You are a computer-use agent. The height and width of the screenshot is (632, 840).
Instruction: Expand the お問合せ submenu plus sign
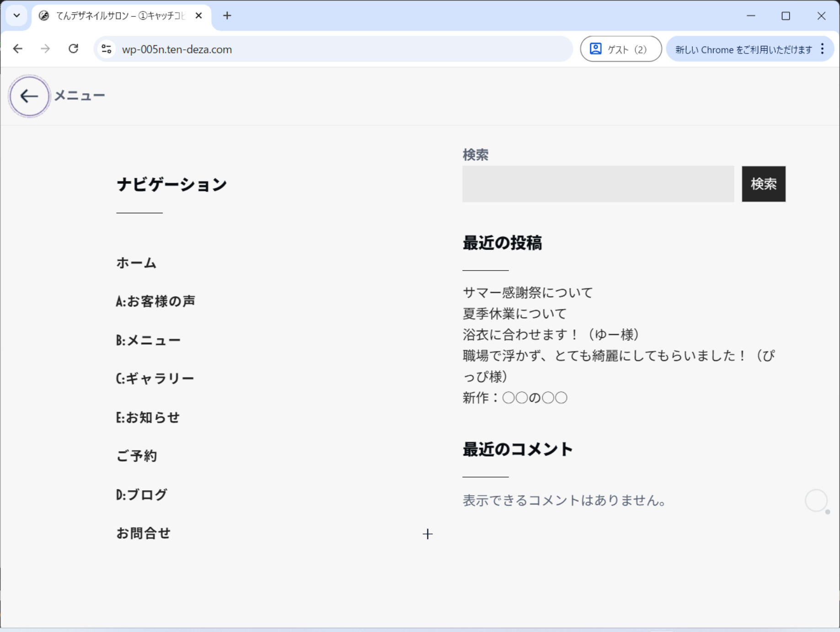(427, 534)
